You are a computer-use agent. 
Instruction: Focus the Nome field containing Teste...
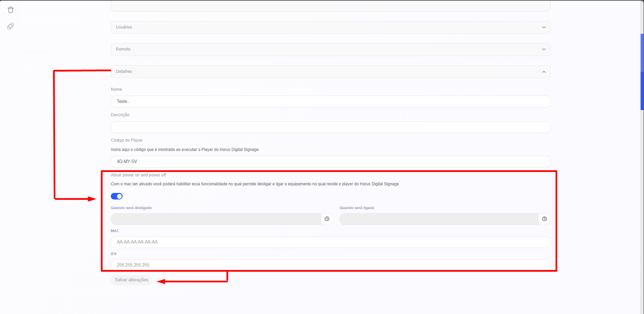(x=330, y=101)
